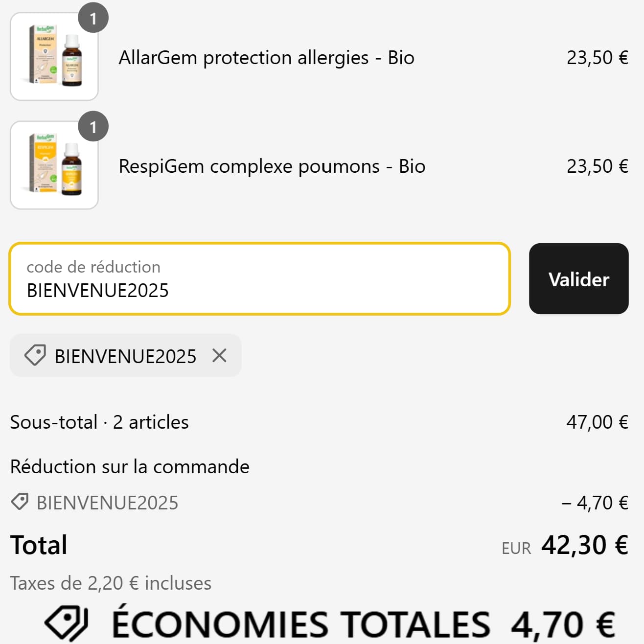This screenshot has height=644, width=644.
Task: Click the tag icon on the BIENVENUE2025 chip
Action: click(34, 356)
